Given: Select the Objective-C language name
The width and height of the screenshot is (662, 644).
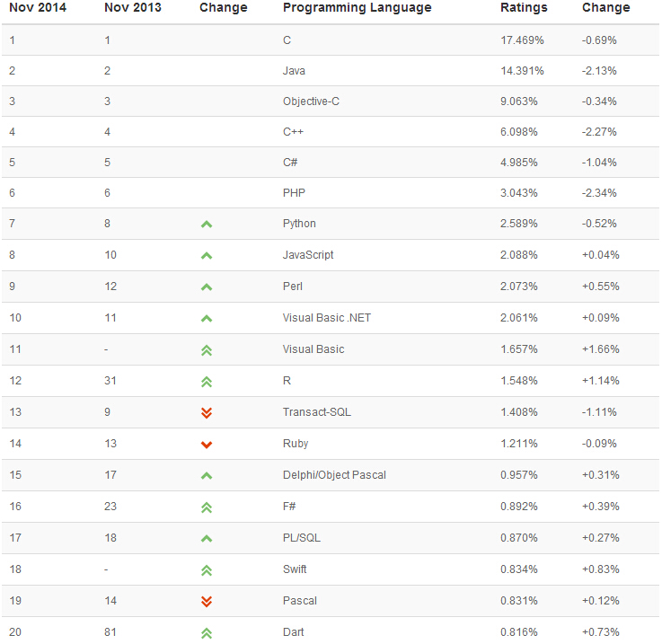Looking at the screenshot, I should [311, 101].
